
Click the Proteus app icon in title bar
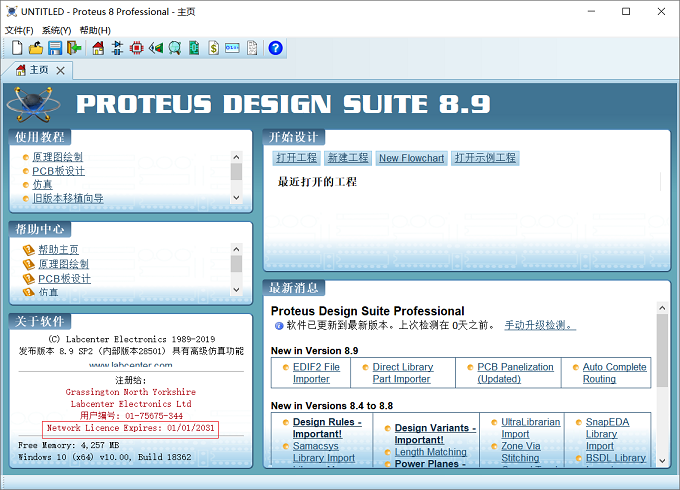pos(12,12)
